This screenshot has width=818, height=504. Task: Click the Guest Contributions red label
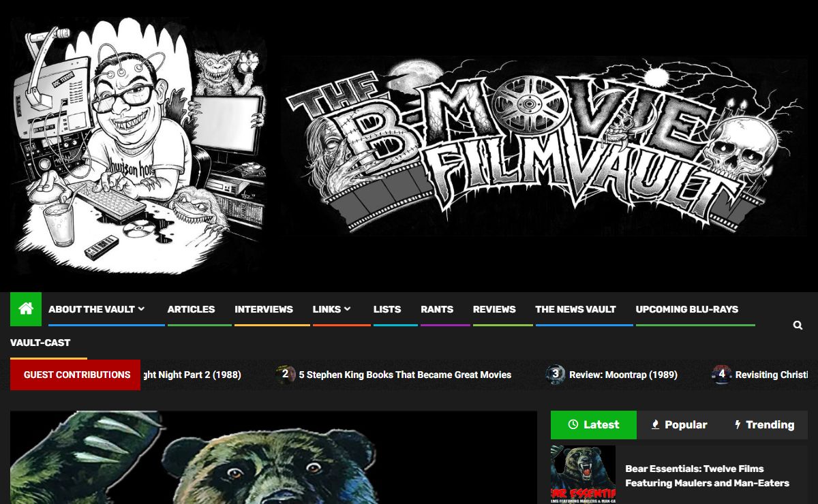point(75,375)
